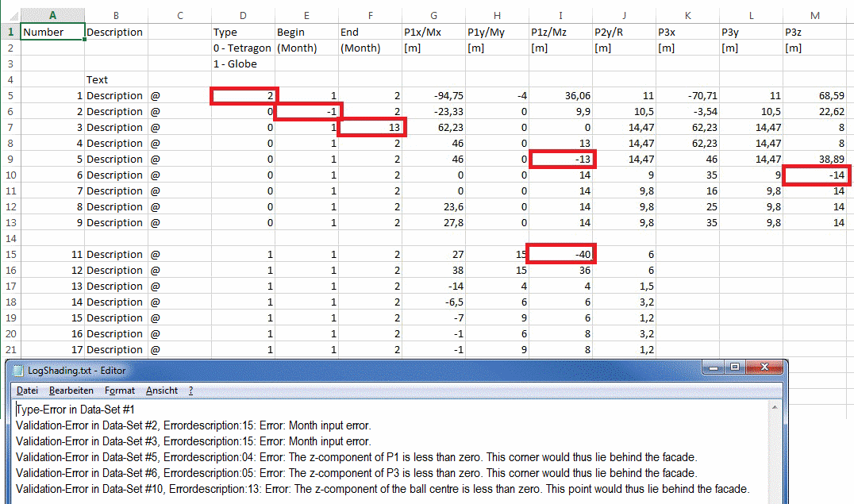Select column I header
The width and height of the screenshot is (854, 504).
coord(560,15)
